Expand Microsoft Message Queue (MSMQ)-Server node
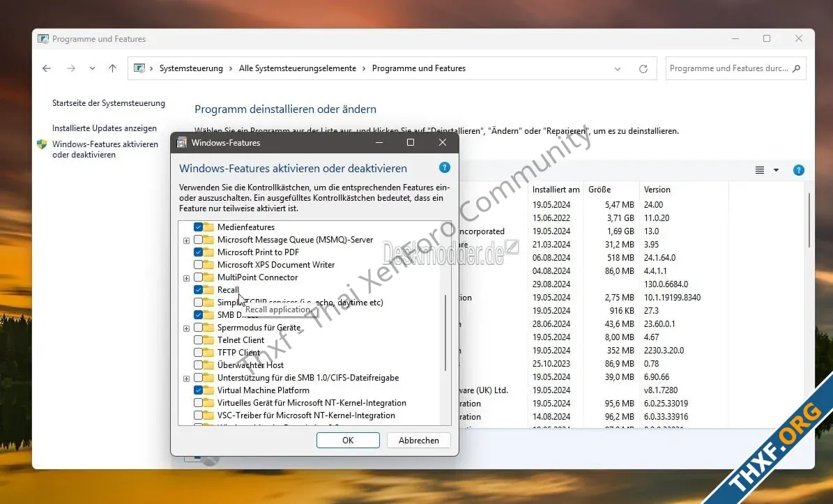The width and height of the screenshot is (833, 504). pos(187,240)
